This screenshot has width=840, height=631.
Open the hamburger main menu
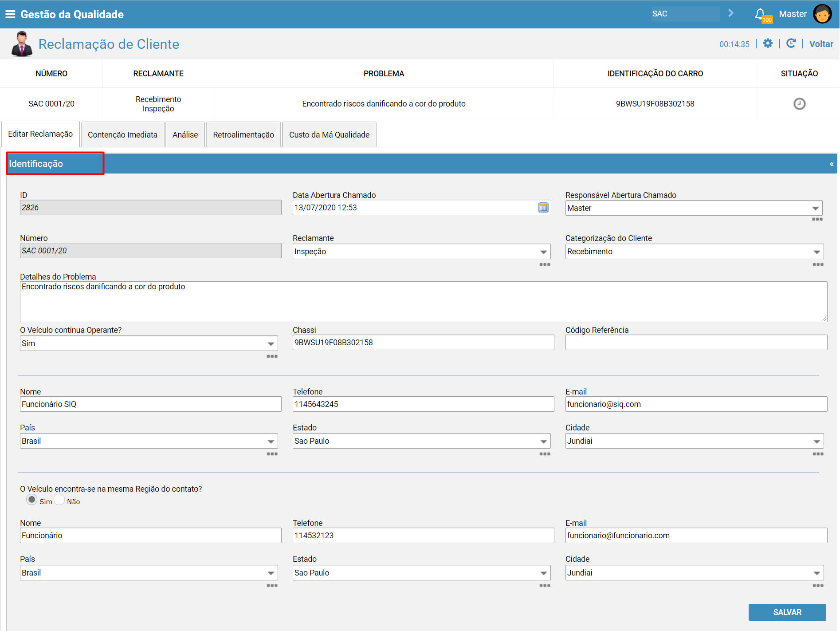[10, 14]
